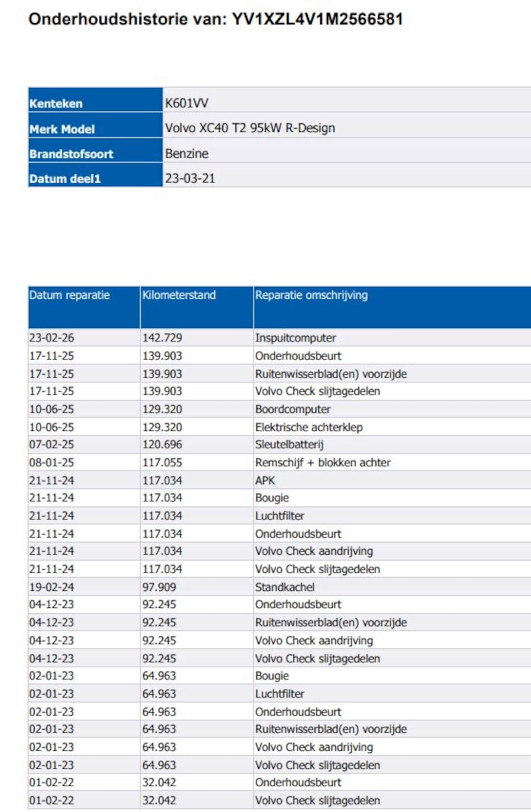Screen dimensions: 531x812
Task: Select Ruitenwisserblad(en) voorzijde at 139.903 km
Action: [331, 374]
